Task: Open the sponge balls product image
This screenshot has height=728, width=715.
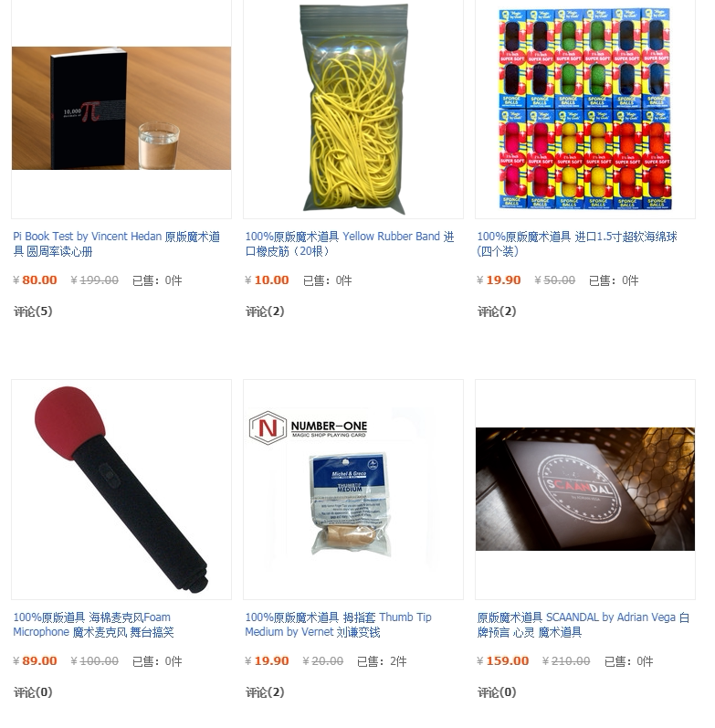Action: (585, 108)
